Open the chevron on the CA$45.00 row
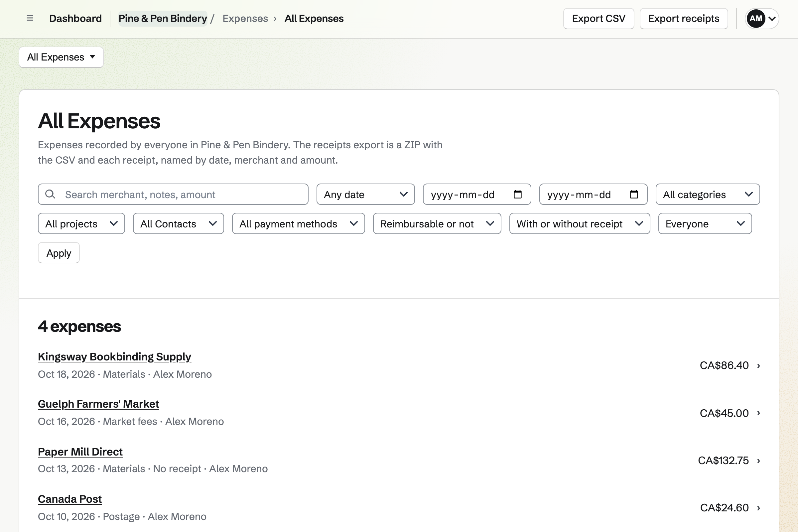The height and width of the screenshot is (532, 798). pos(758,413)
